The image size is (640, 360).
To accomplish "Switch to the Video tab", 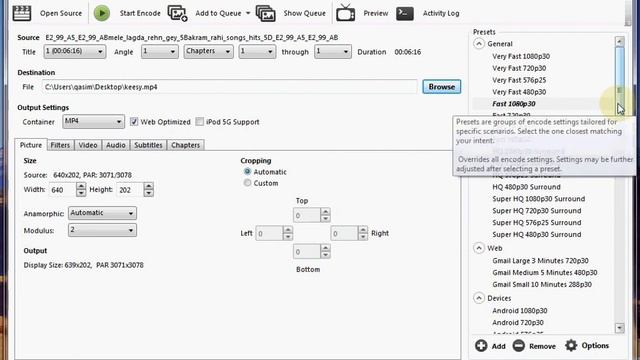I will coord(88,145).
